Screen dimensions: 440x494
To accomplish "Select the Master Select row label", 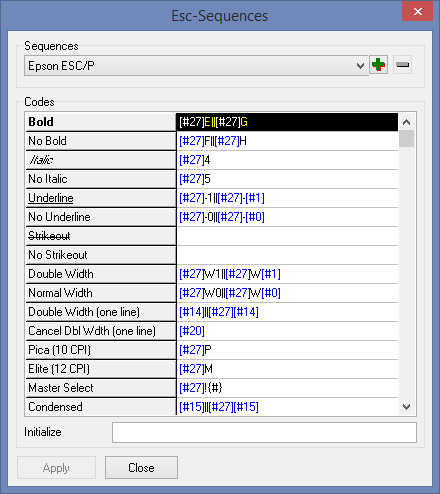I will point(101,388).
